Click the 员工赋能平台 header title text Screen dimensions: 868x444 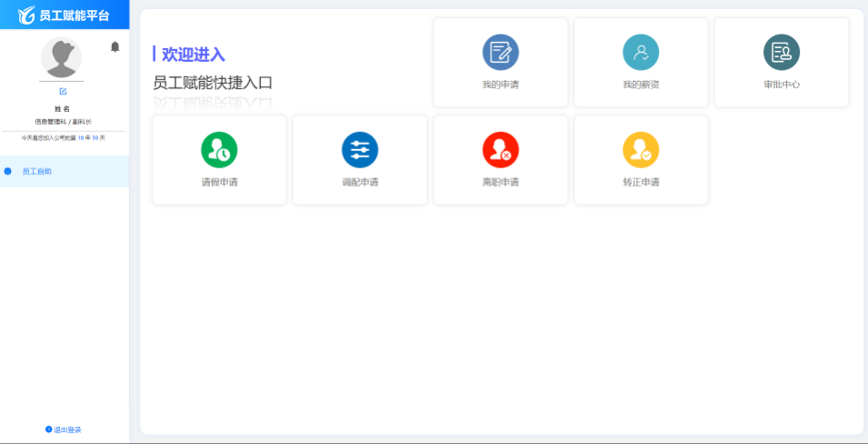tap(80, 15)
